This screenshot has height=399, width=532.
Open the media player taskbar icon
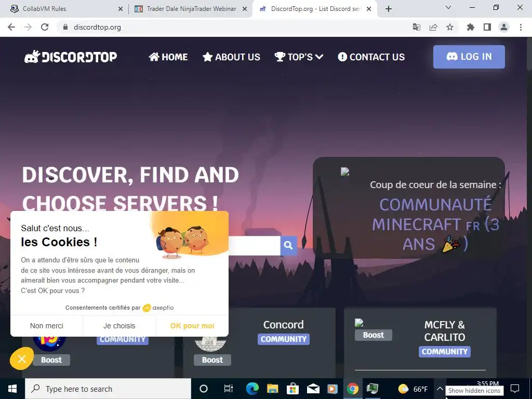(332, 389)
